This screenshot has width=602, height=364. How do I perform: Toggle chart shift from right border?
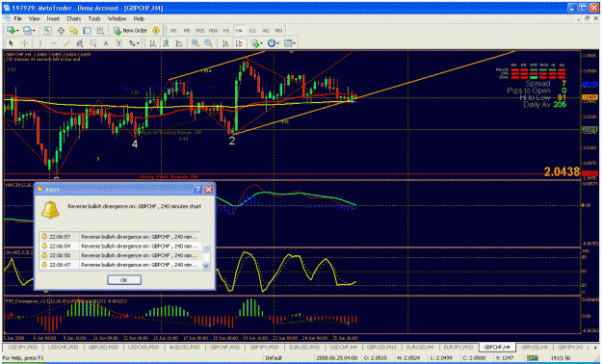(x=239, y=43)
